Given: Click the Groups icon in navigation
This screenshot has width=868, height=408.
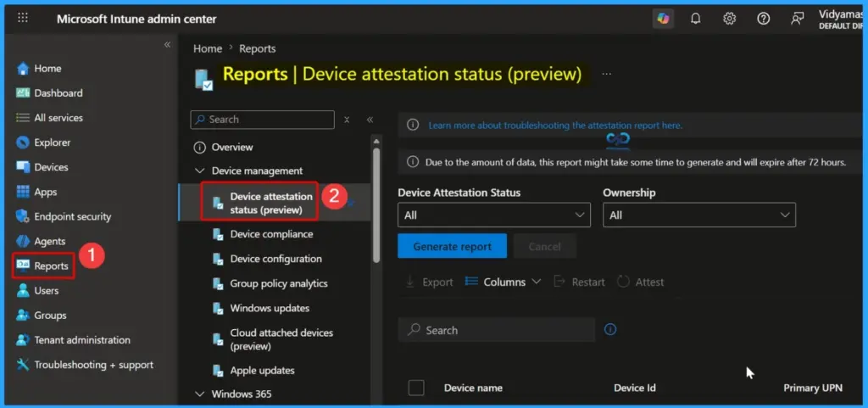Looking at the screenshot, I should coord(23,315).
